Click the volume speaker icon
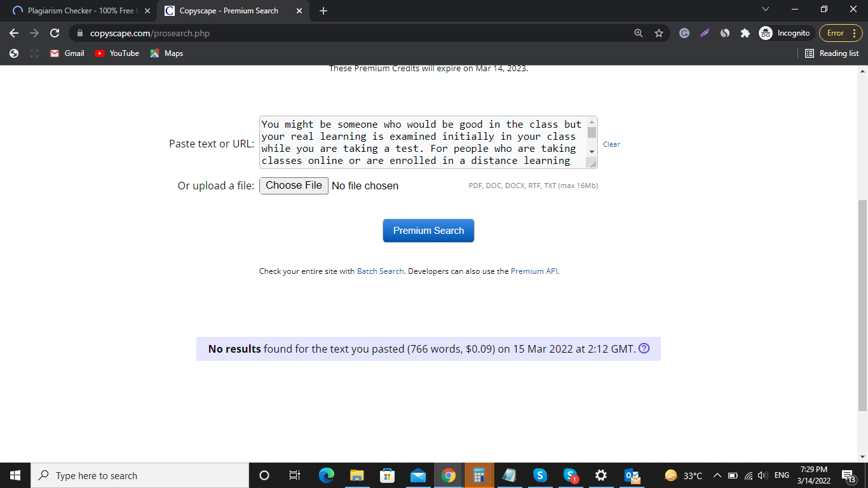This screenshot has height=488, width=868. tap(763, 475)
